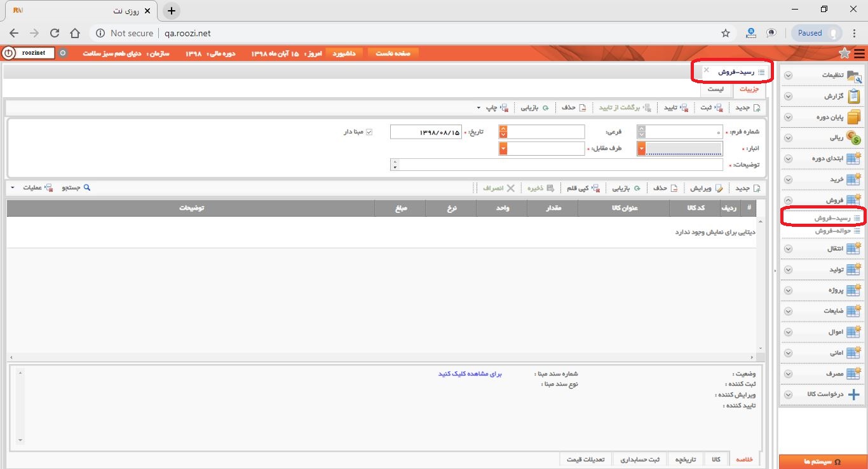Open the انبار warehouse dropdown
868x469 pixels.
click(642, 149)
